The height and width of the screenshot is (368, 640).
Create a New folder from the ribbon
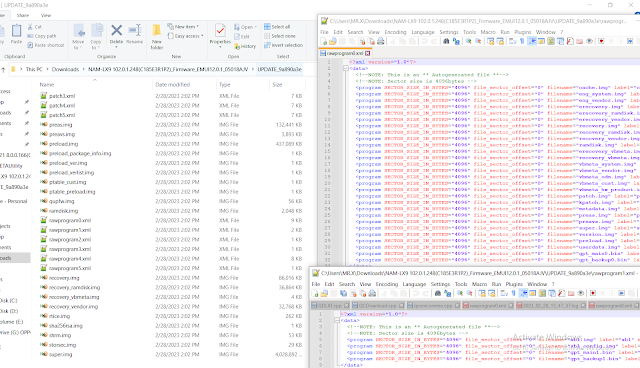[x=157, y=37]
